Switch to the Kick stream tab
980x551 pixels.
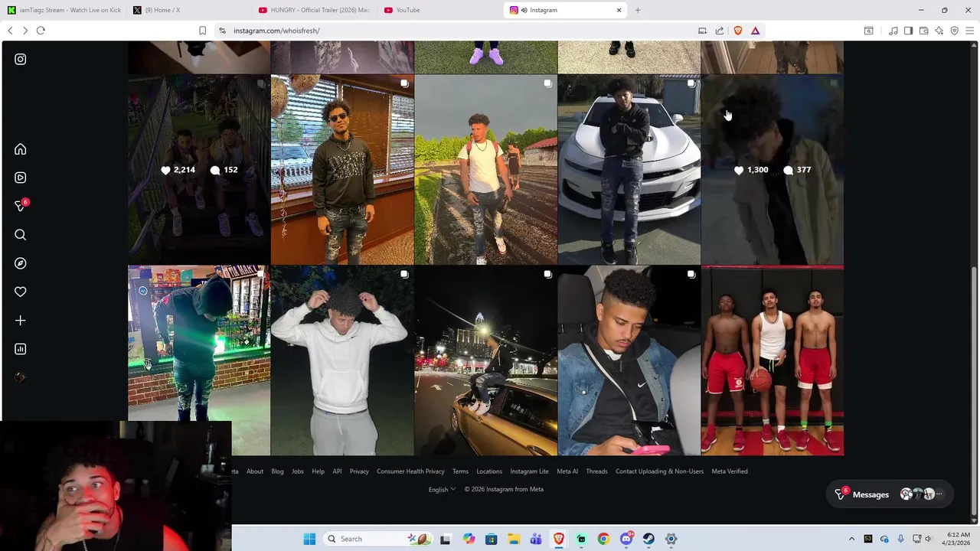(x=64, y=10)
